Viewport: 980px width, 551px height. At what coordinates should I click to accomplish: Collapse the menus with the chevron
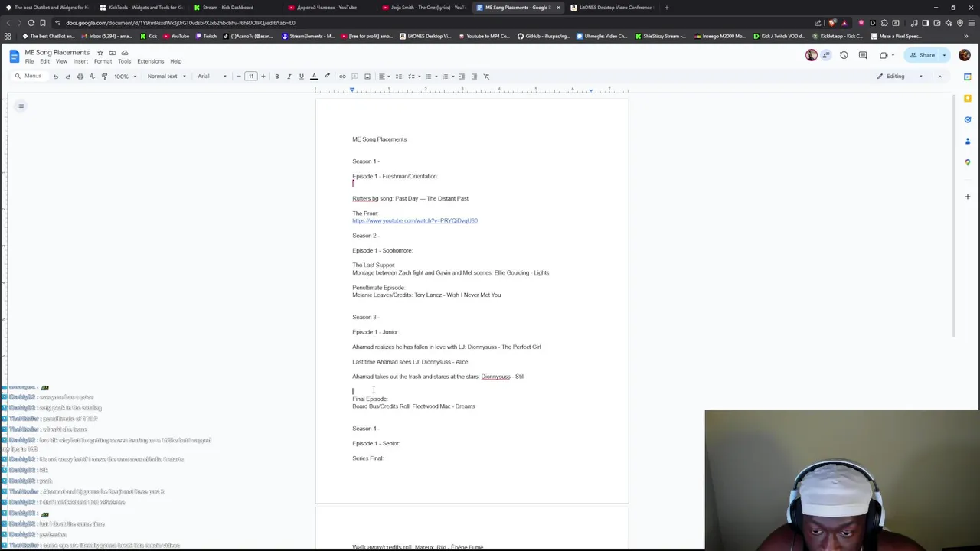(939, 77)
